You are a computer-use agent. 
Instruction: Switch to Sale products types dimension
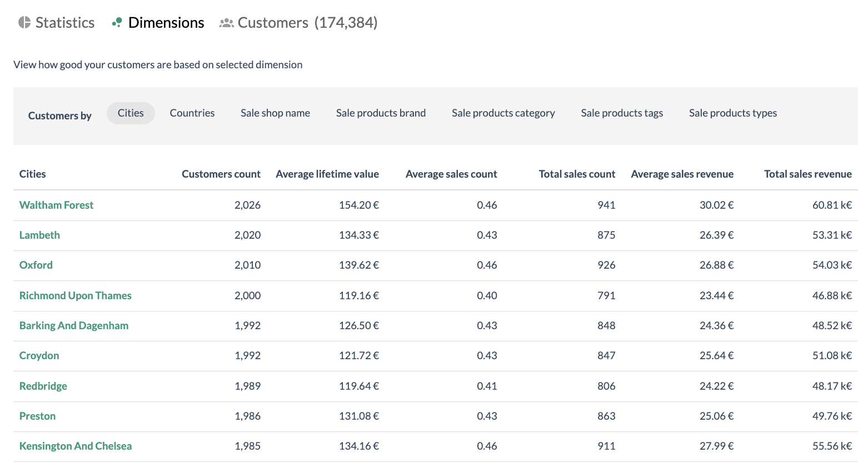pos(732,113)
